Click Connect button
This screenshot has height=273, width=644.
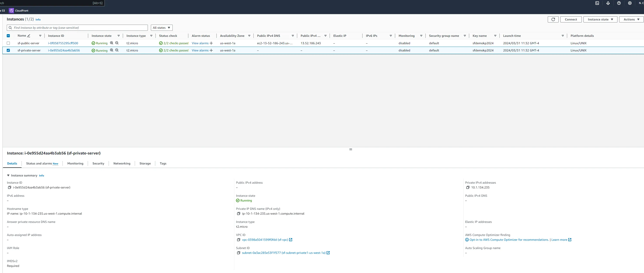click(x=571, y=19)
